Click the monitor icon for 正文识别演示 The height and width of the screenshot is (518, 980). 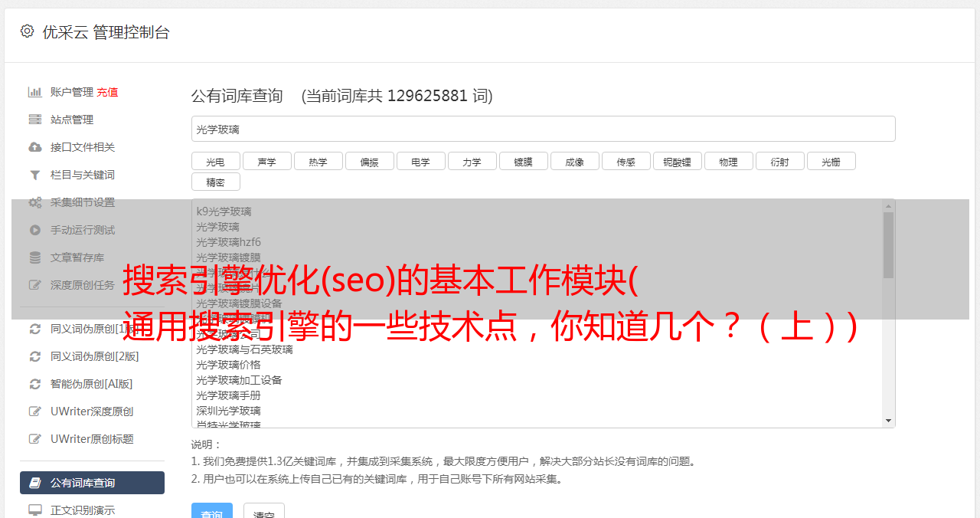35,510
